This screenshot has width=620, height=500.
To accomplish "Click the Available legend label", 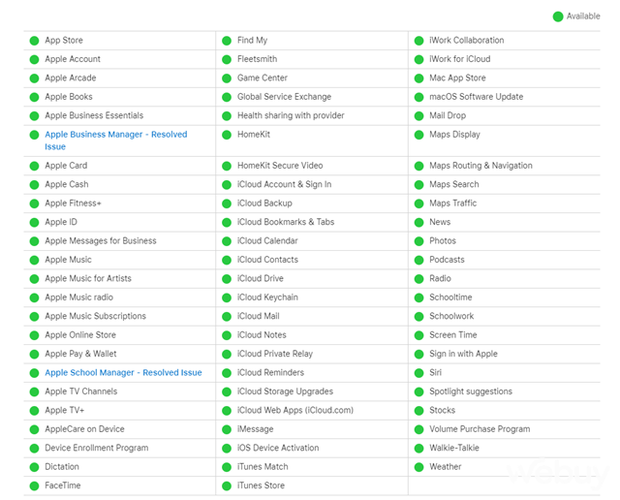I will tap(583, 16).
